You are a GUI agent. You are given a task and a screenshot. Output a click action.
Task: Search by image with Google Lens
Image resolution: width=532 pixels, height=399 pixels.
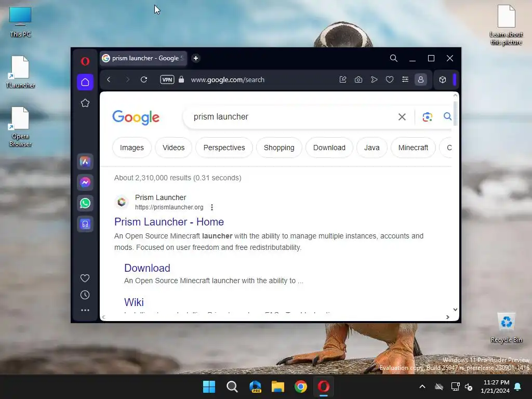point(428,117)
